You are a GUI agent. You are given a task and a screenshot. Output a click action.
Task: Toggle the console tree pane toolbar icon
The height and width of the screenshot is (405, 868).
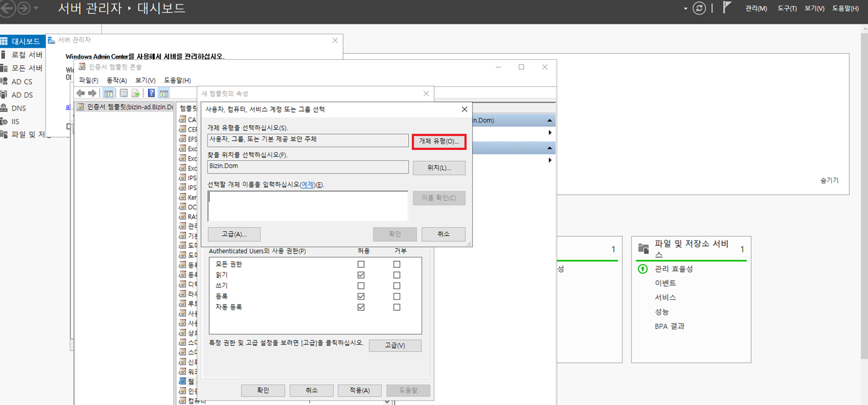[108, 93]
